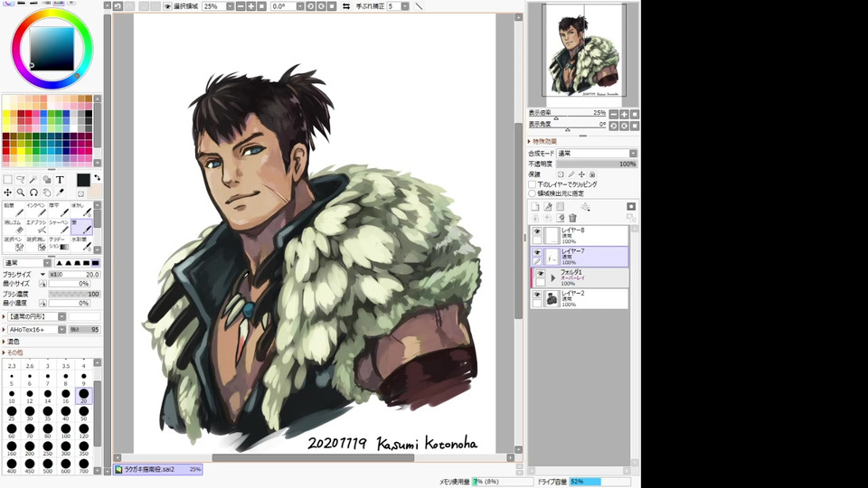Image resolution: width=868 pixels, height=488 pixels.
Task: Pick the Eyedropper tool
Action: [60, 192]
